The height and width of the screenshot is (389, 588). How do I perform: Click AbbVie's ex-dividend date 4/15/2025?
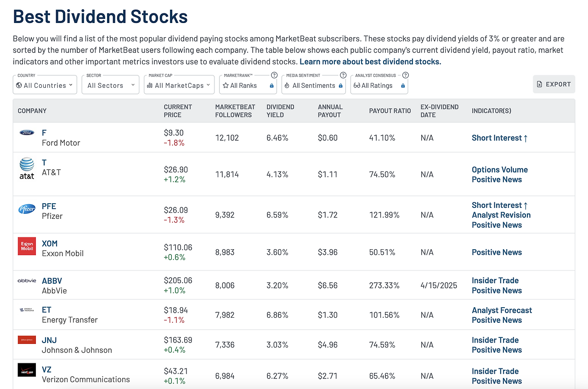(x=439, y=286)
